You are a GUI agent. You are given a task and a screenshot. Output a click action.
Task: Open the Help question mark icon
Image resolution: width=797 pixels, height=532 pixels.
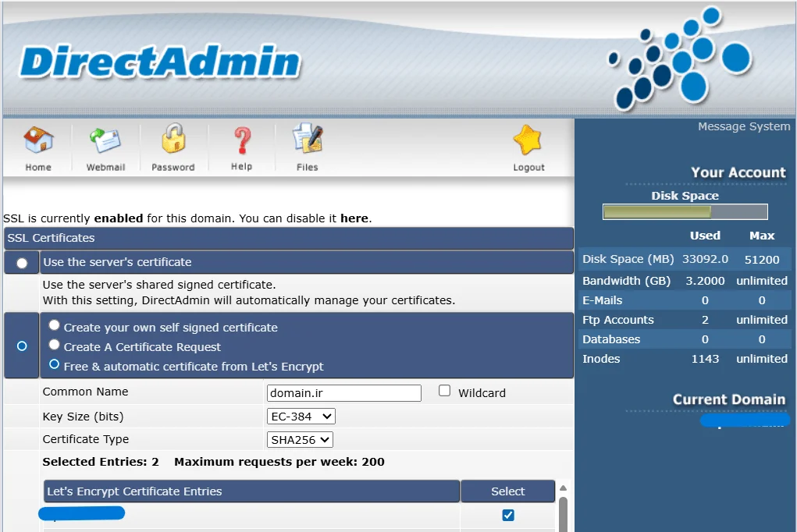coord(242,142)
